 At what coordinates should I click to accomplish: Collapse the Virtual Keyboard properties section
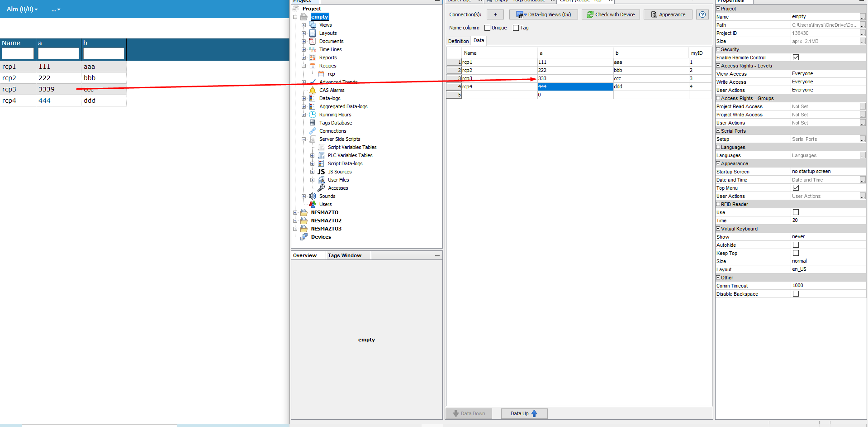[718, 229]
